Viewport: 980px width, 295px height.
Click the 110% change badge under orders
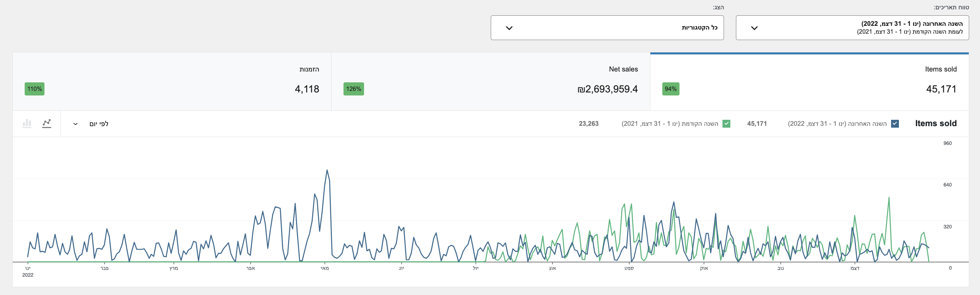[x=35, y=89]
